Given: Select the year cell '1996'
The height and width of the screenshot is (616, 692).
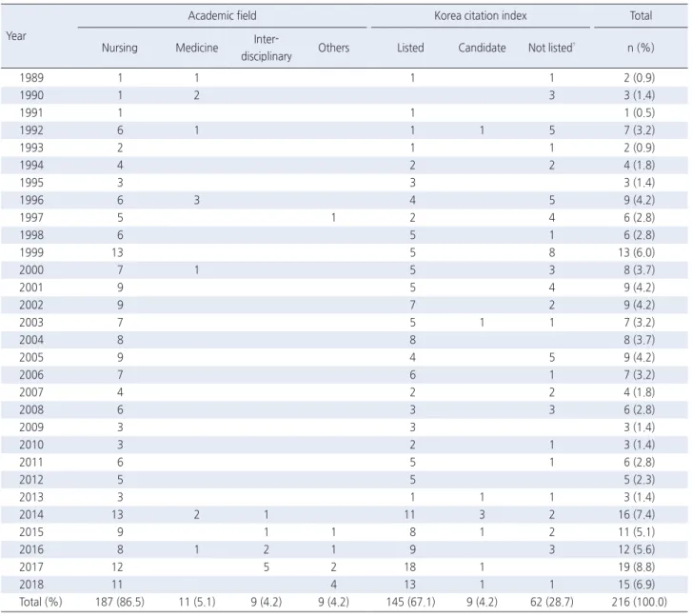Looking at the screenshot, I should pyautogui.click(x=31, y=200).
